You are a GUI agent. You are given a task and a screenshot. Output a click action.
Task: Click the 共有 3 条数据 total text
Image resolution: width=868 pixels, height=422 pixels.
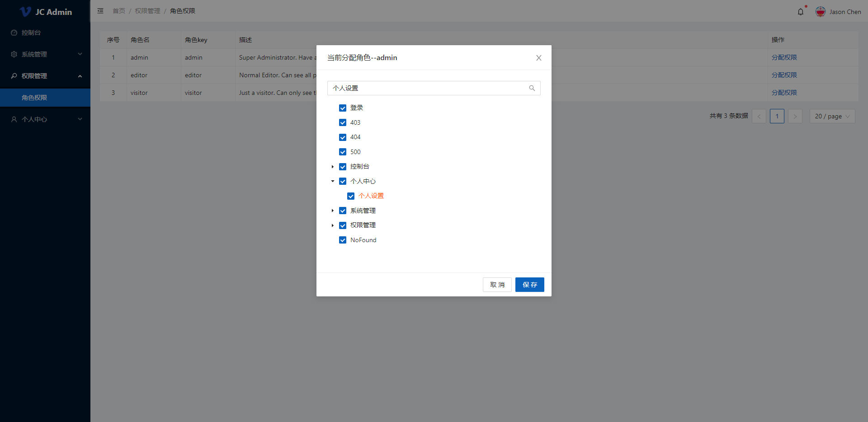pos(729,116)
